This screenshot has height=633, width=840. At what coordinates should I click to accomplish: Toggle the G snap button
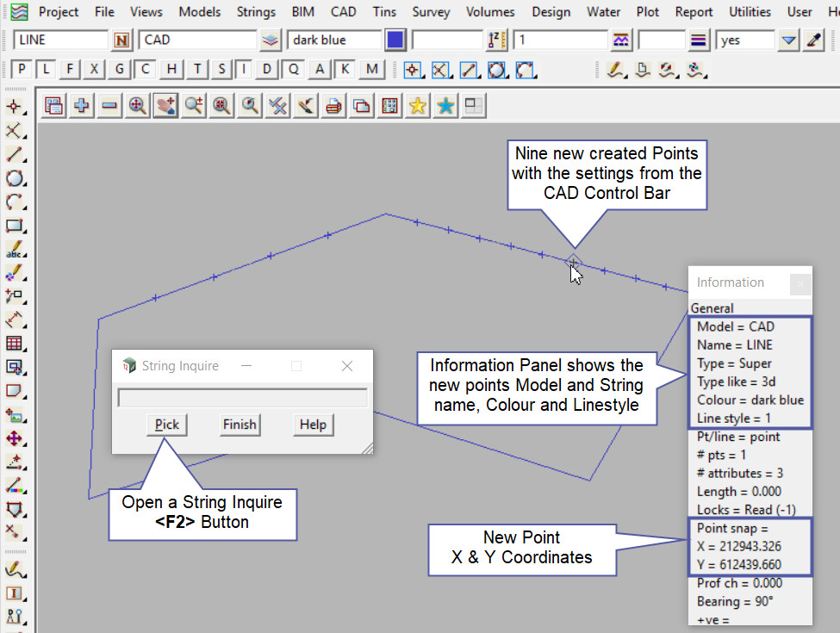click(x=120, y=70)
